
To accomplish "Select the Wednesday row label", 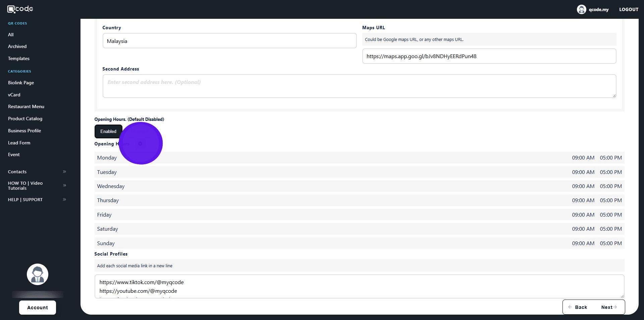I will [111, 186].
